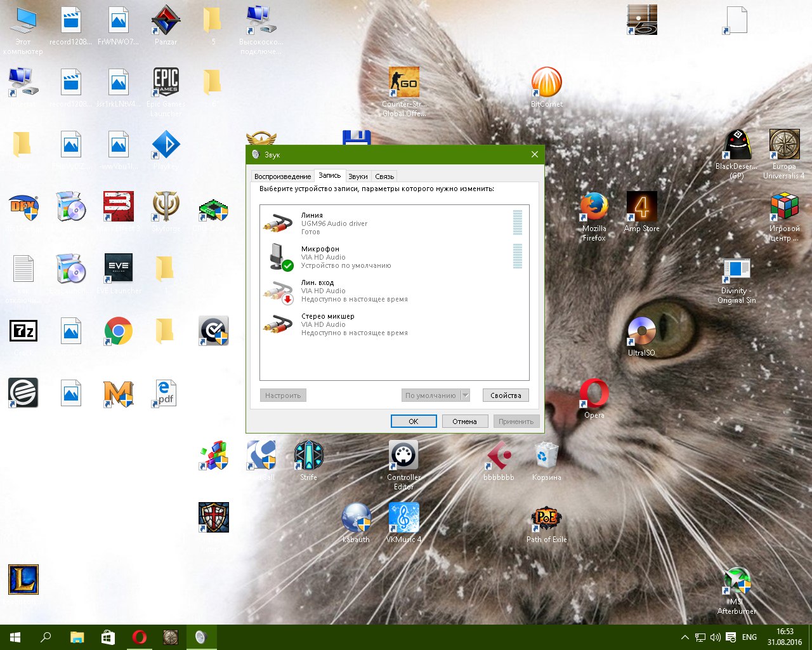Open the Panzar desktop shortcut

click(x=166, y=25)
